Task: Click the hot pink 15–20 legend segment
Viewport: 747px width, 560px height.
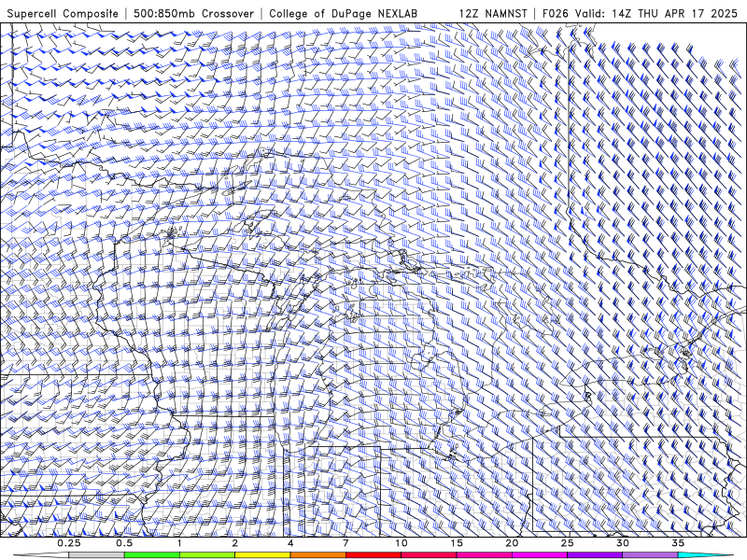Action: pos(484,555)
